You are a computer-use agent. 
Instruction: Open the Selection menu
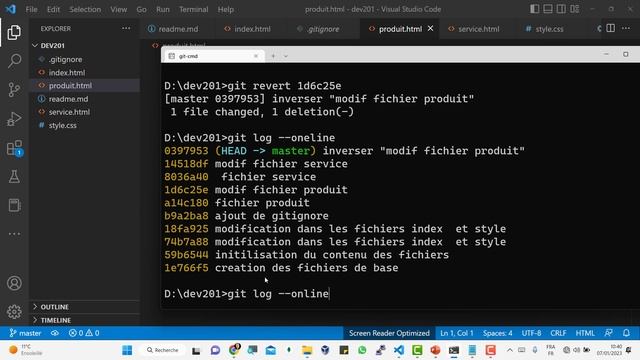[x=85, y=9]
